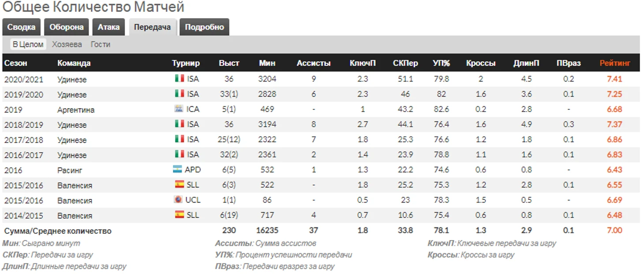The width and height of the screenshot is (644, 274).
Task: Open the Оборона tab
Action: click(67, 27)
